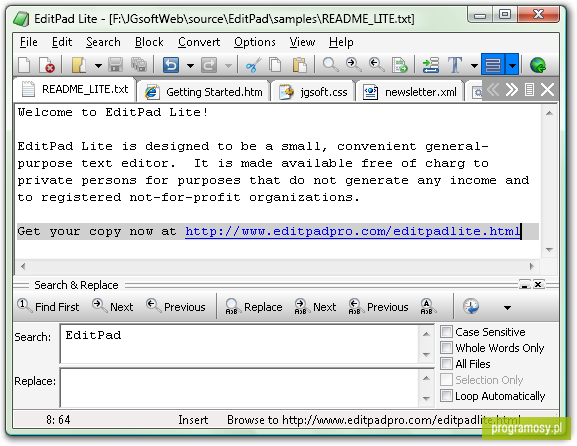This screenshot has width=577, height=446.
Task: Switch to the newsletter.xml tab
Action: (x=410, y=92)
